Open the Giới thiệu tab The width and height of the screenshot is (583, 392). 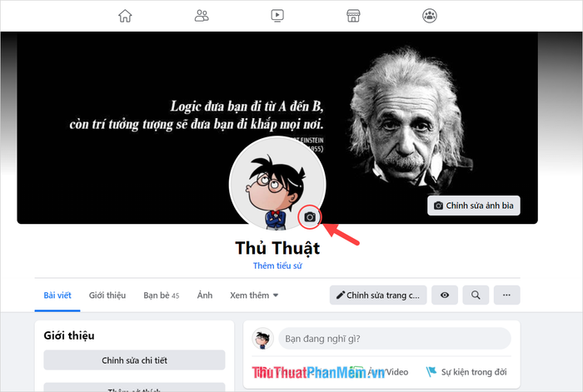tap(107, 295)
